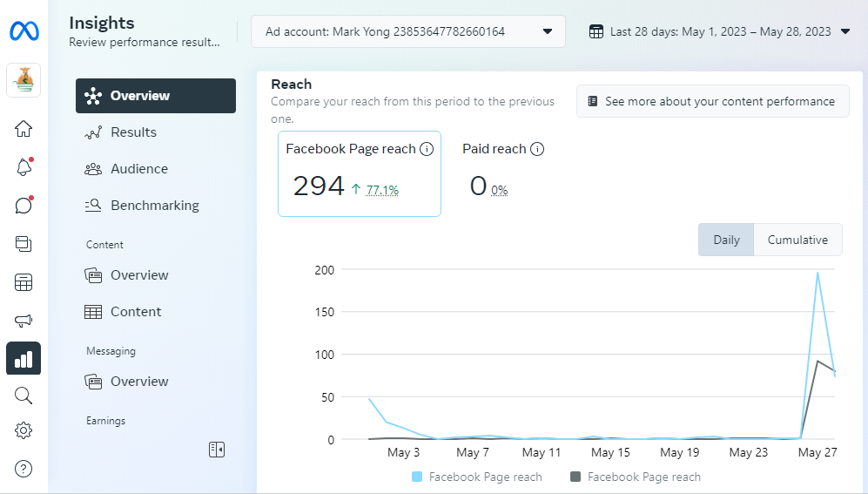Click the Earnings section label
Screen dimensions: 868x494
tap(105, 421)
